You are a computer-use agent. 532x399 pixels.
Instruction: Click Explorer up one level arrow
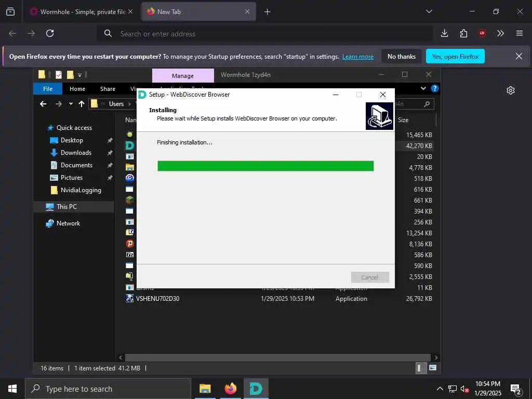[x=82, y=104]
